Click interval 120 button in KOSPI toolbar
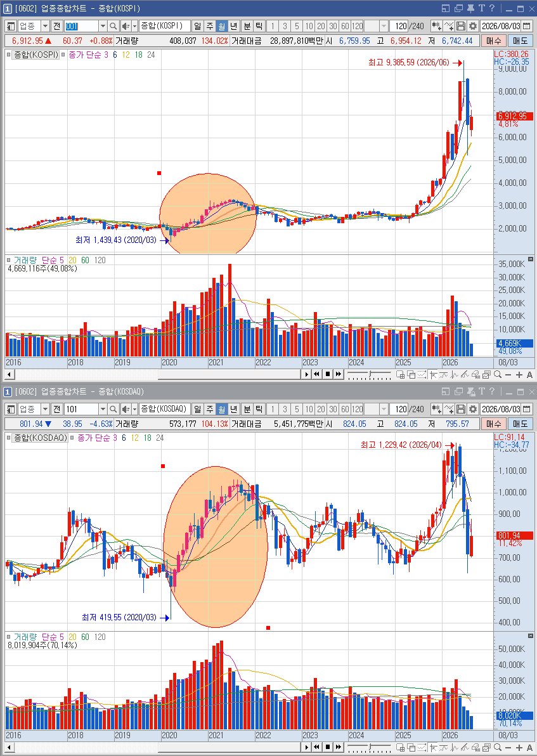Screen dimensions: 537x756 357,26
